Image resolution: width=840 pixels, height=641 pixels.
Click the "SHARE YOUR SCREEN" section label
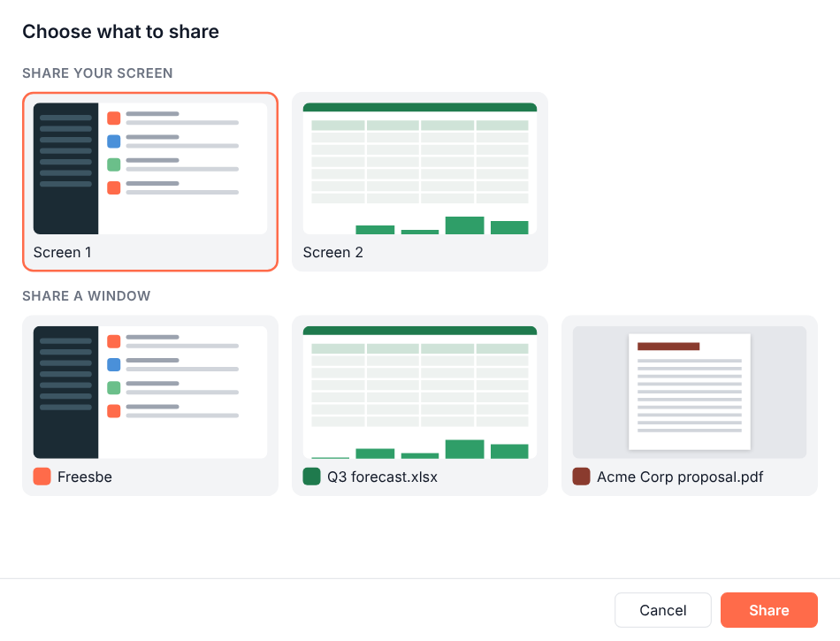97,72
